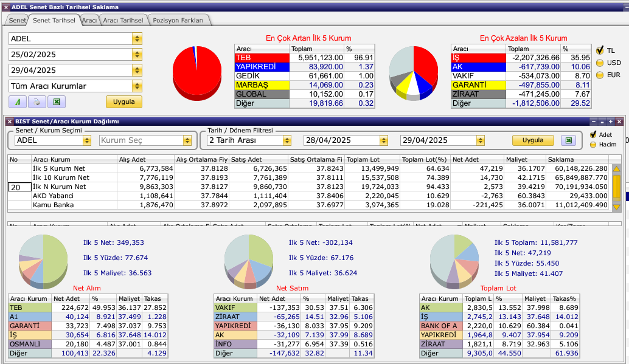
Task: Click Uygula button in Tarih / Dönem Filtresi
Action: click(x=533, y=140)
